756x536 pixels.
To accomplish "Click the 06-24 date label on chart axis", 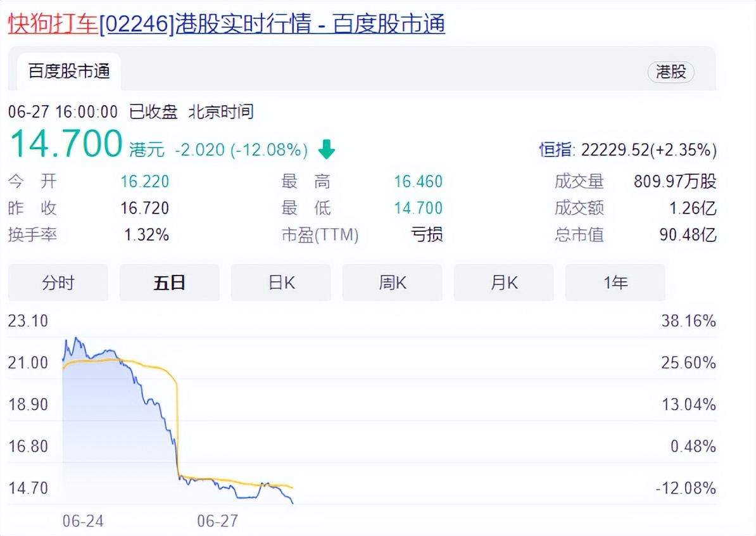I will (x=83, y=521).
